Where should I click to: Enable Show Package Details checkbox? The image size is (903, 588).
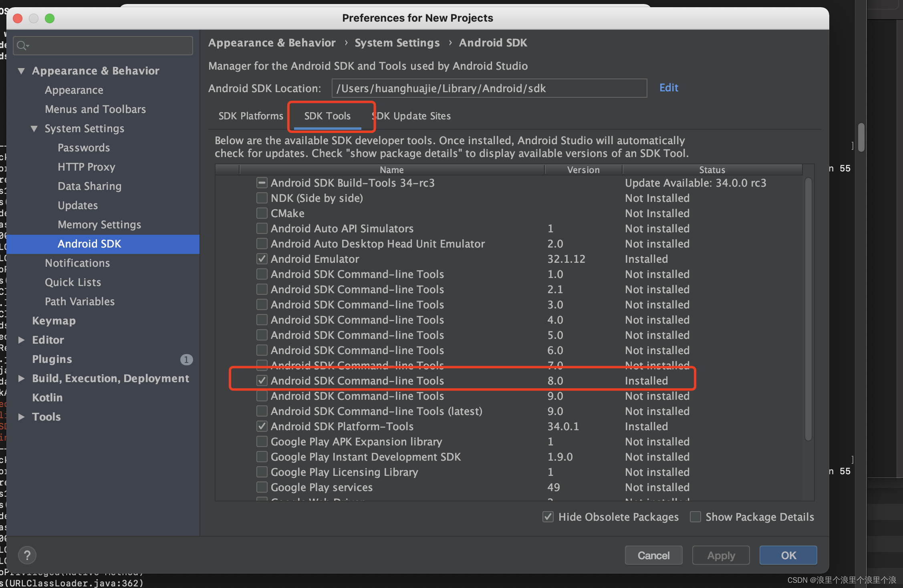coord(695,517)
